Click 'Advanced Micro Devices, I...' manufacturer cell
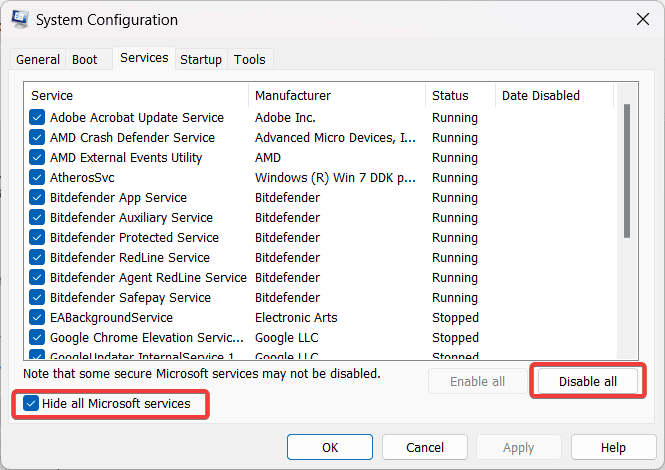Screen dimensions: 665x470 point(335,137)
